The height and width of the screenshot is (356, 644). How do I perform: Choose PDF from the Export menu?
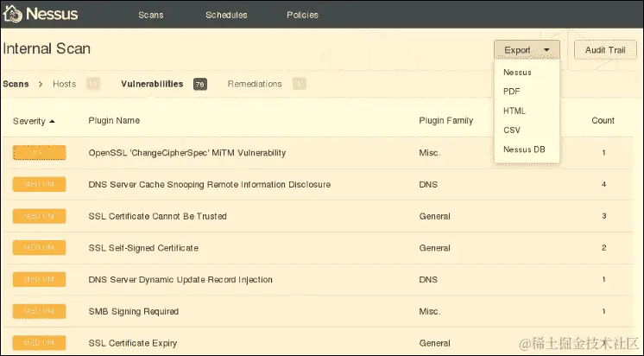click(x=511, y=92)
